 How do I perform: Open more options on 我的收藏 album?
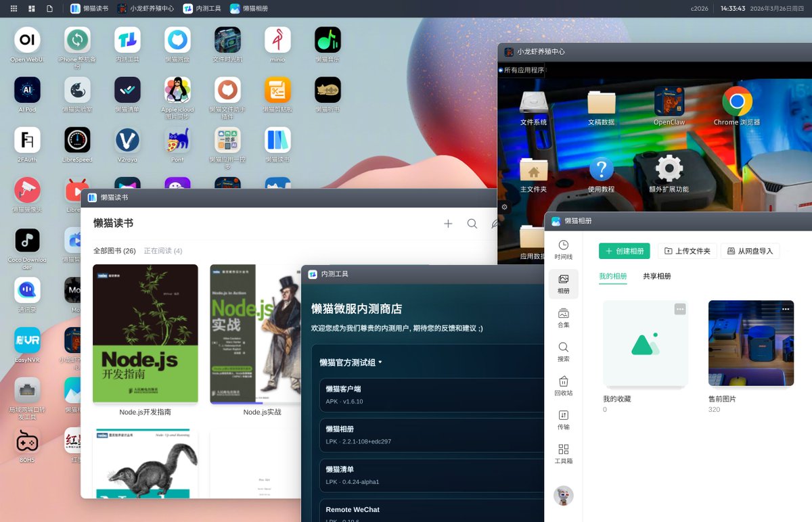tap(680, 309)
